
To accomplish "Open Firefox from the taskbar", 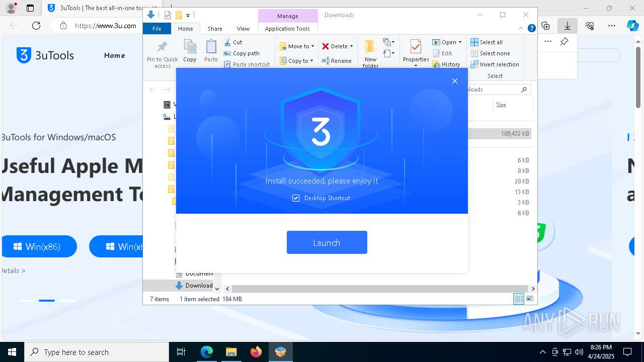I will (x=256, y=352).
